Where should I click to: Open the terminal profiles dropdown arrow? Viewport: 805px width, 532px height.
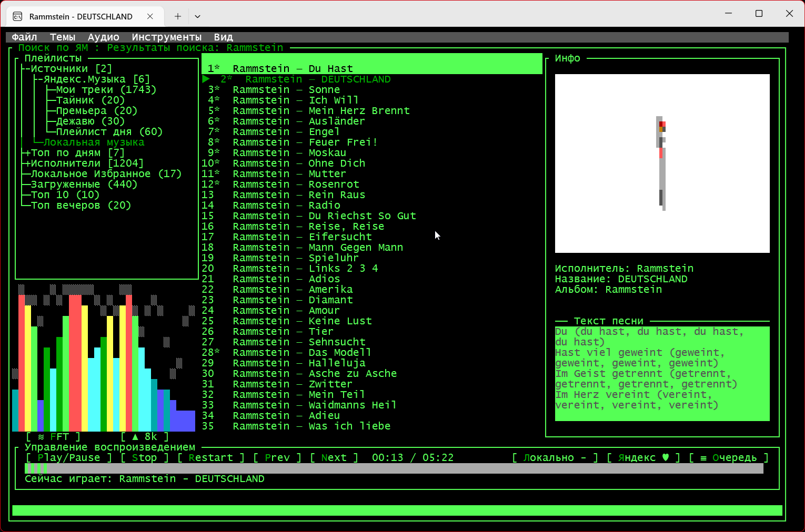click(x=197, y=16)
